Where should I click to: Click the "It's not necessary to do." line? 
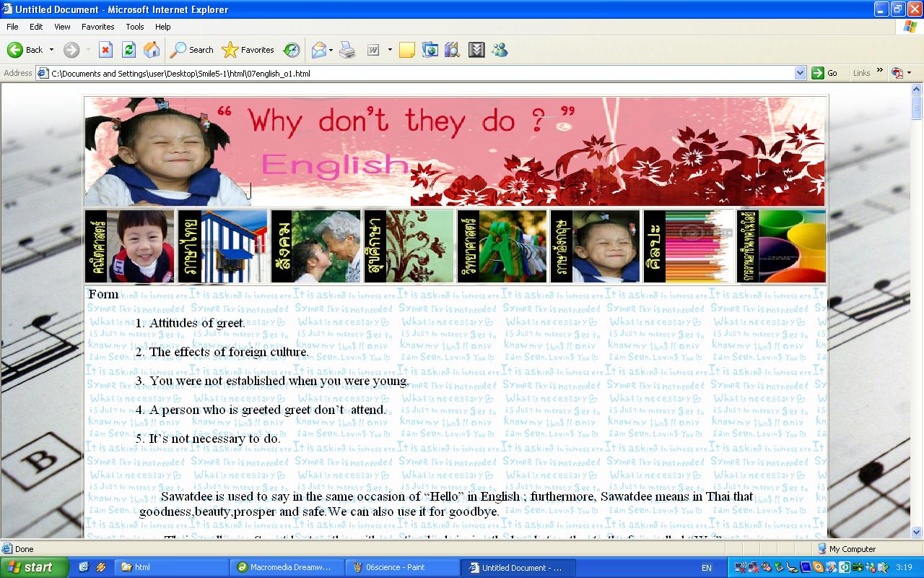pyautogui.click(x=215, y=439)
